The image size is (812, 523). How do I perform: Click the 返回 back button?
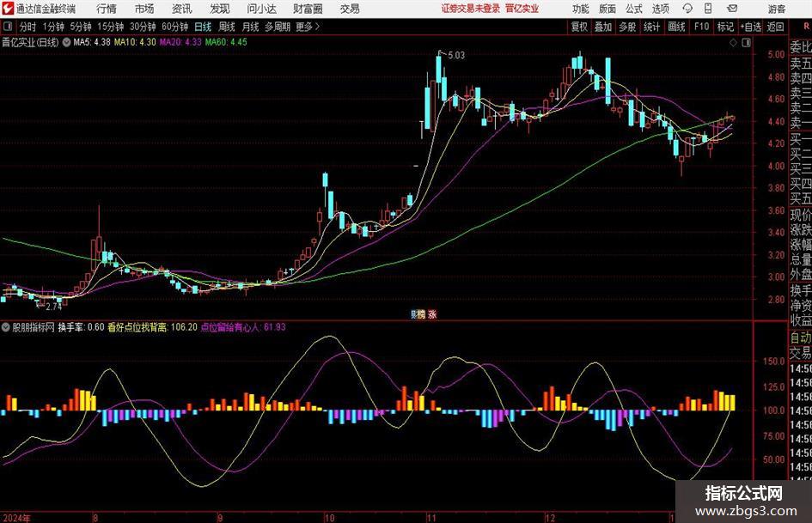click(x=775, y=27)
